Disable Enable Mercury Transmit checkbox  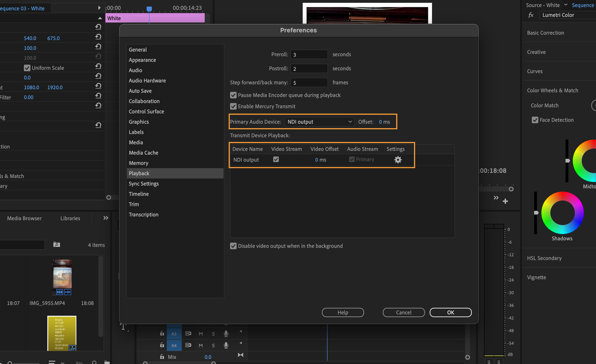(x=233, y=106)
